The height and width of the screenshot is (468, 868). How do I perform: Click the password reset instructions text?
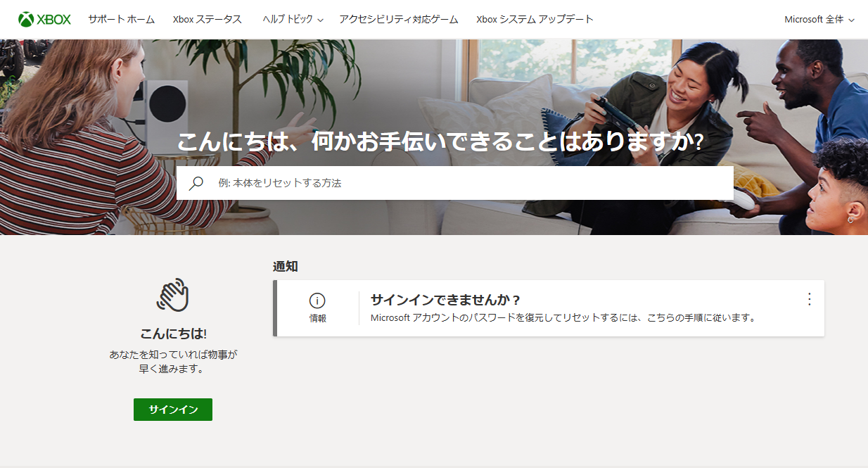(563, 318)
